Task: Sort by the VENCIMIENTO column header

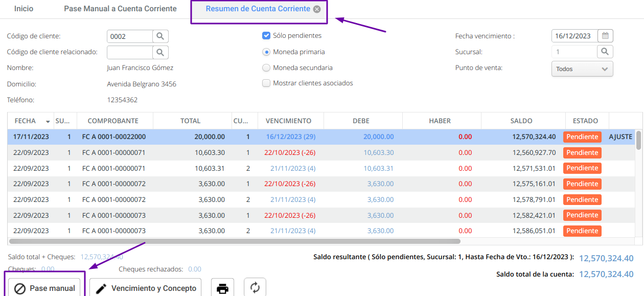Action: click(x=288, y=121)
